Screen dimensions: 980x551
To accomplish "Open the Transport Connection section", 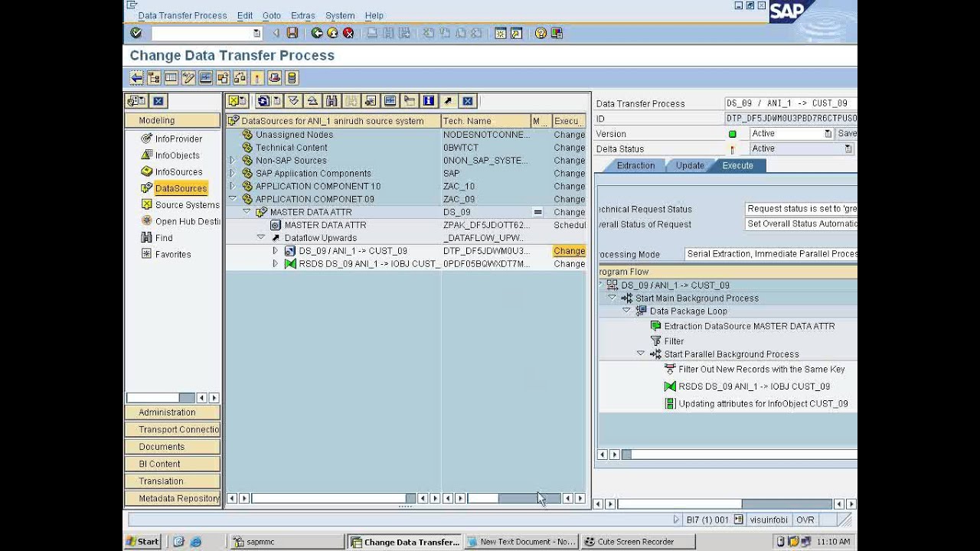I will [173, 429].
